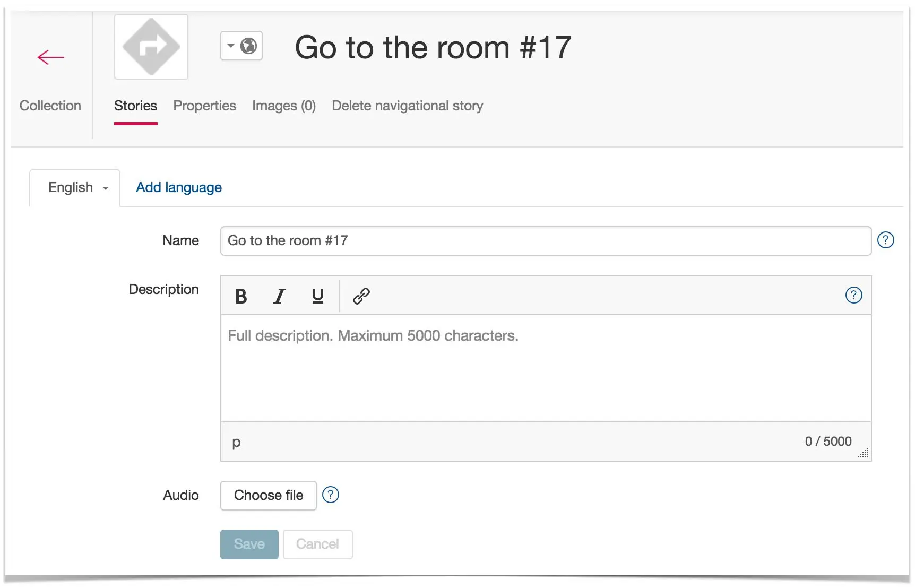Open help icon next to Audio
The height and width of the screenshot is (588, 915).
point(331,495)
